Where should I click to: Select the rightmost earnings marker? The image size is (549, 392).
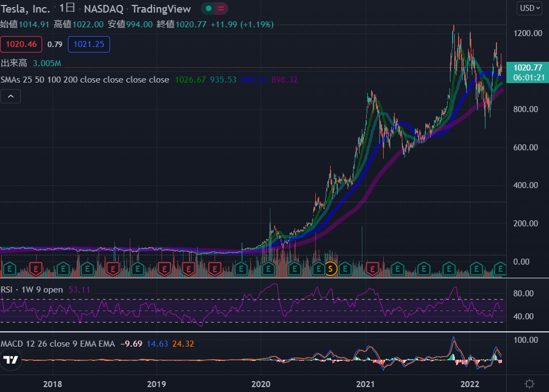500,268
